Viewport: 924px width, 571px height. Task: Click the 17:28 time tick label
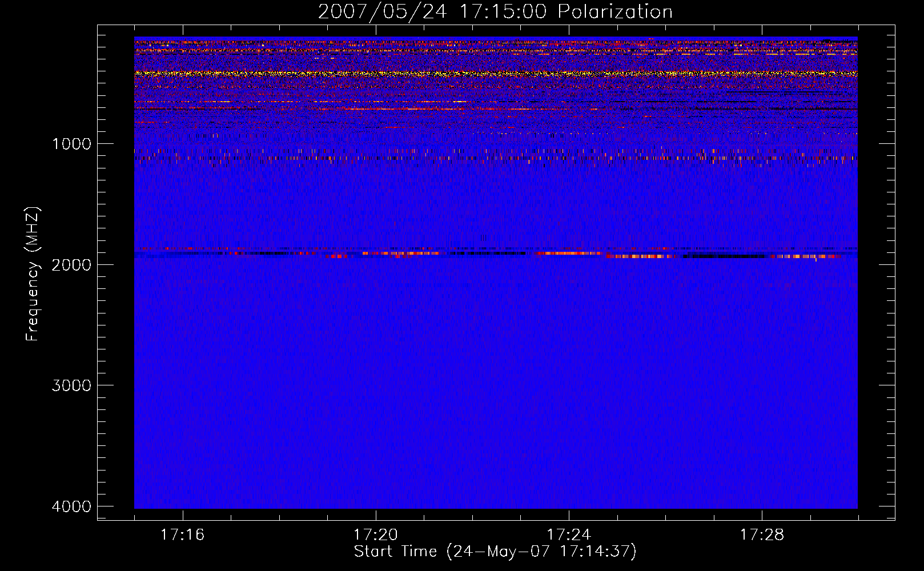pyautogui.click(x=762, y=535)
